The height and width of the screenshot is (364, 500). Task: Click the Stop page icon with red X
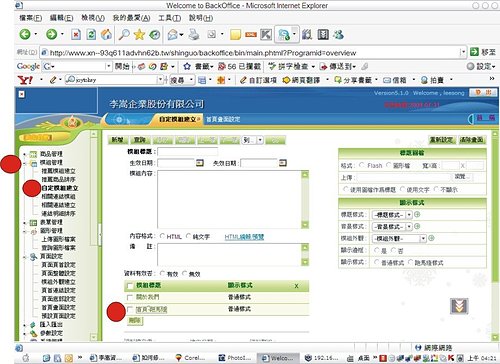tap(76, 34)
